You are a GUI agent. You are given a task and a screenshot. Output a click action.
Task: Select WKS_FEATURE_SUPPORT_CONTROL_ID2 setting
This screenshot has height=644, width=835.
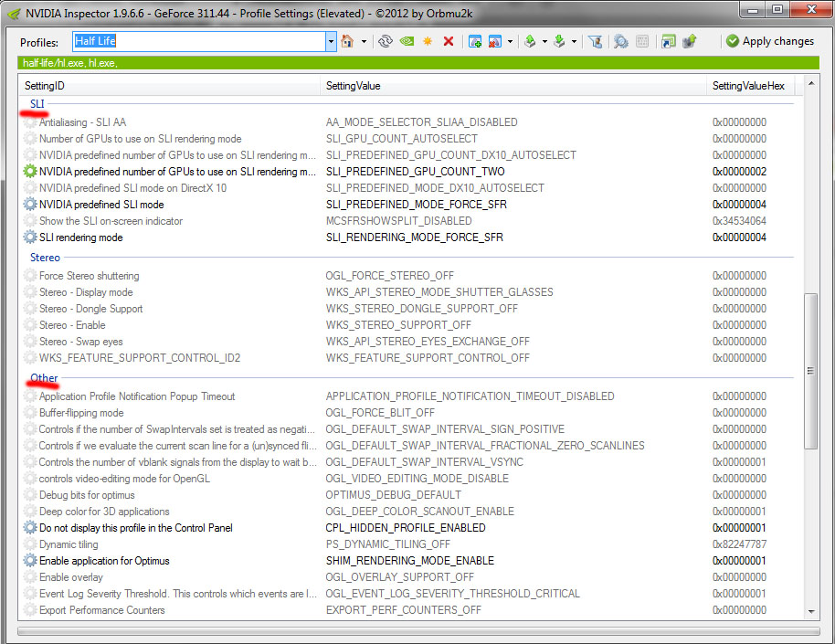(x=140, y=358)
